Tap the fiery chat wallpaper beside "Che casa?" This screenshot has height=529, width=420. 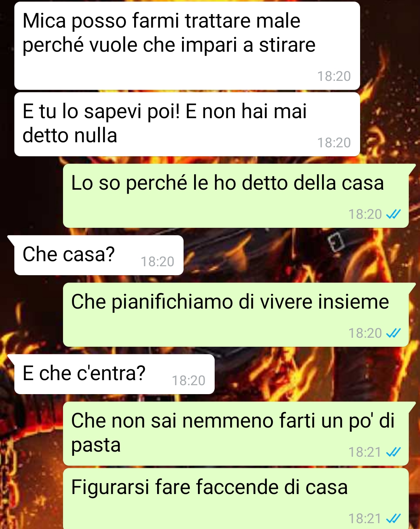coord(301,255)
